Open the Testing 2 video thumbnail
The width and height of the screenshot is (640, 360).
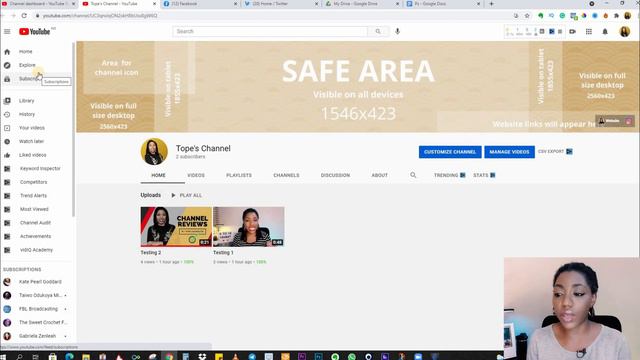(176, 227)
